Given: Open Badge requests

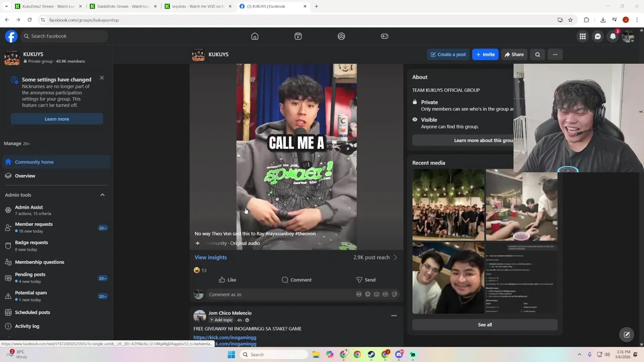Looking at the screenshot, I should (x=56, y=245).
